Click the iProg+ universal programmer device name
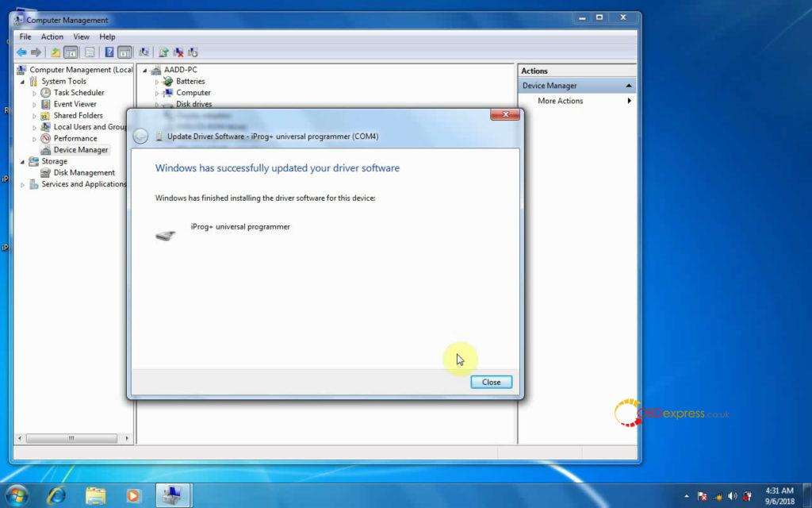This screenshot has width=812, height=508. [240, 226]
